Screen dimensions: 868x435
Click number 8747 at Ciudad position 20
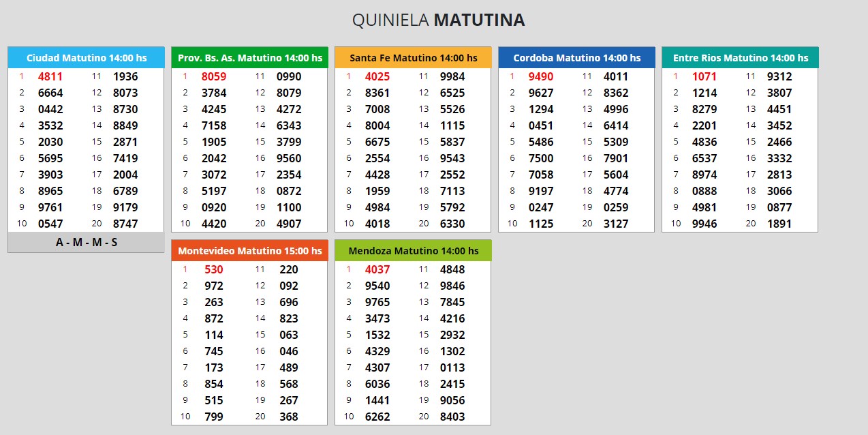pyautogui.click(x=125, y=224)
